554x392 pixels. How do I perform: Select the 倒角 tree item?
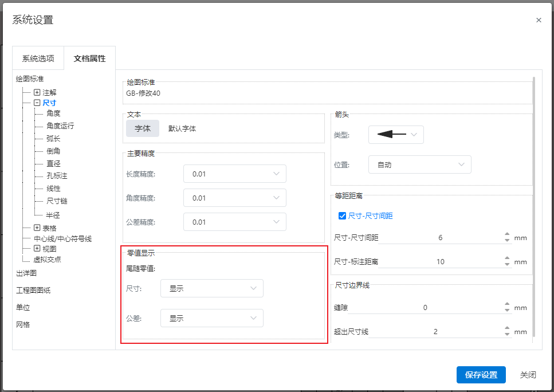tap(53, 151)
